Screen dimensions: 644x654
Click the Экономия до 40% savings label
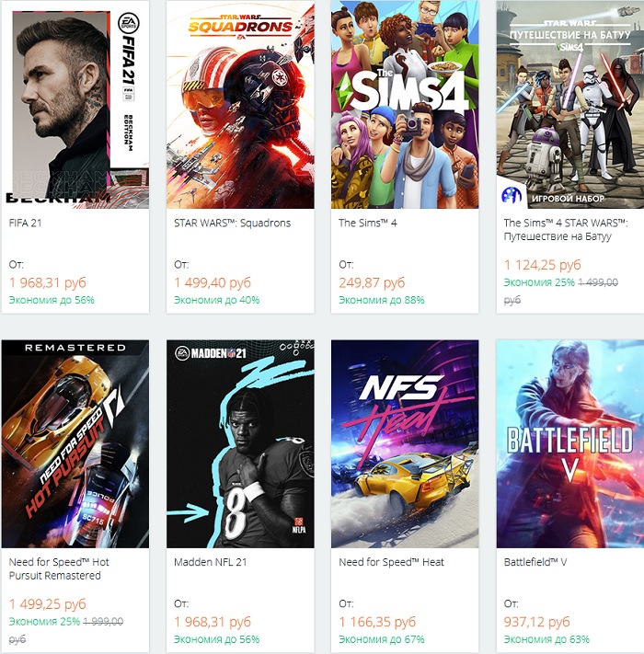[216, 300]
